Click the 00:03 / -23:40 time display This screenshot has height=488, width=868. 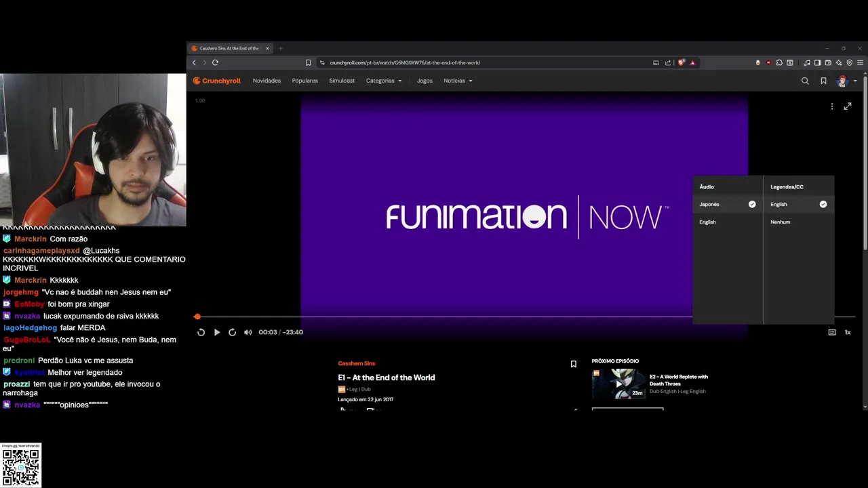coord(281,332)
